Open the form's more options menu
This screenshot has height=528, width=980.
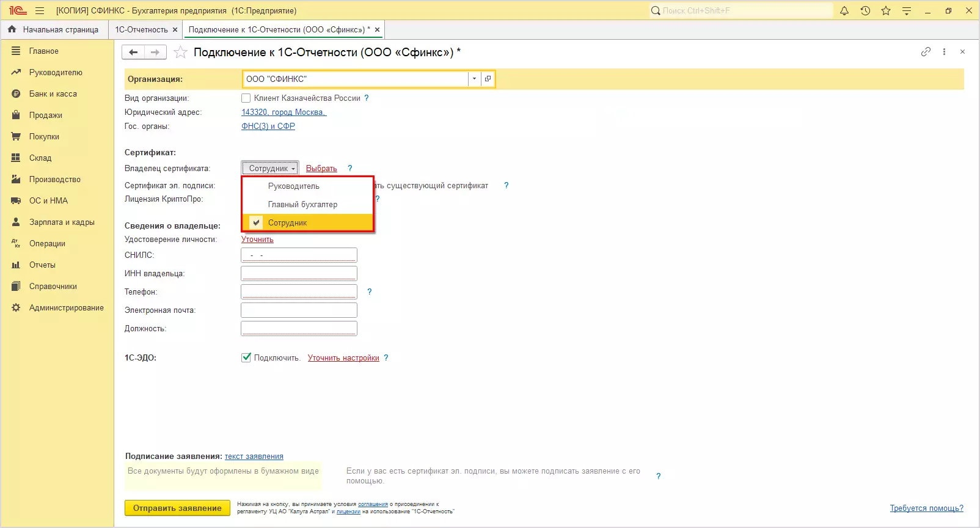944,52
